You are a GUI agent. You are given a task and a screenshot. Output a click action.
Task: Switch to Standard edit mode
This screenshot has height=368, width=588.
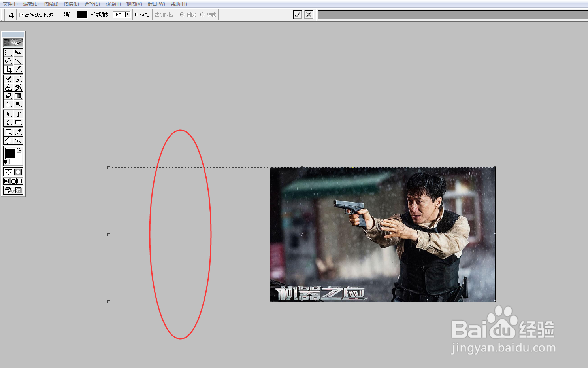[x=8, y=172]
